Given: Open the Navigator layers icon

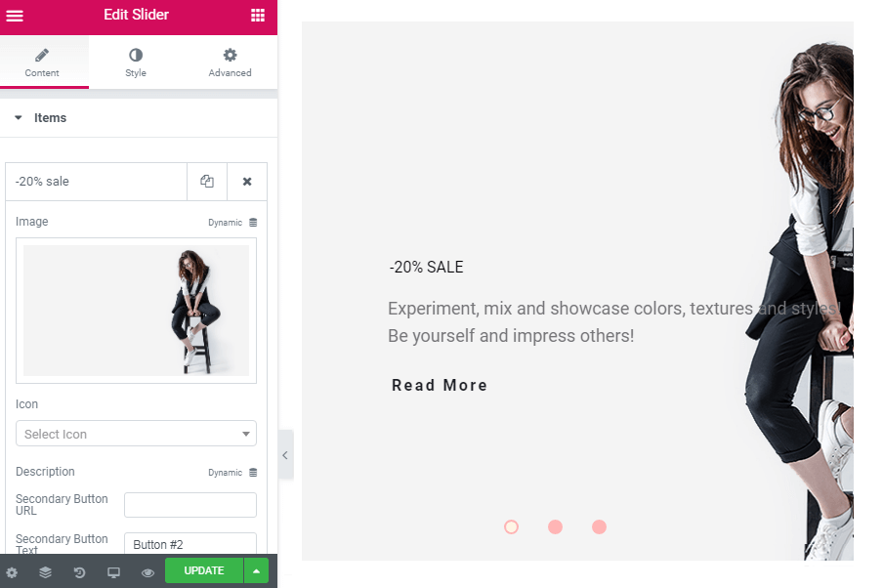Looking at the screenshot, I should pos(46,572).
